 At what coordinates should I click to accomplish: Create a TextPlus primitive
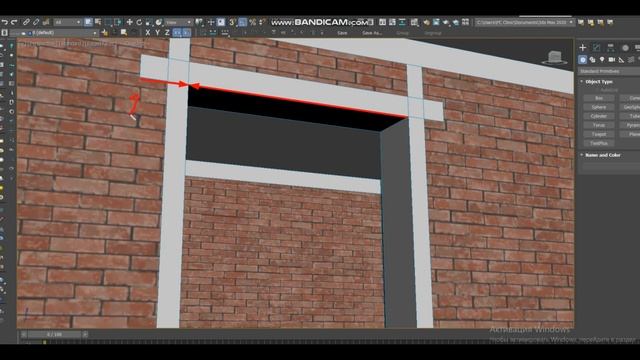pos(599,143)
